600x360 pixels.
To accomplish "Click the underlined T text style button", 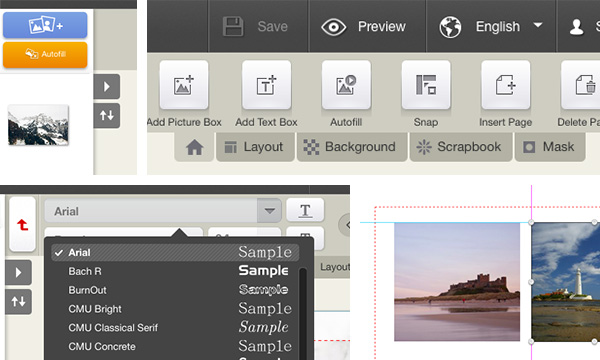I will click(305, 210).
